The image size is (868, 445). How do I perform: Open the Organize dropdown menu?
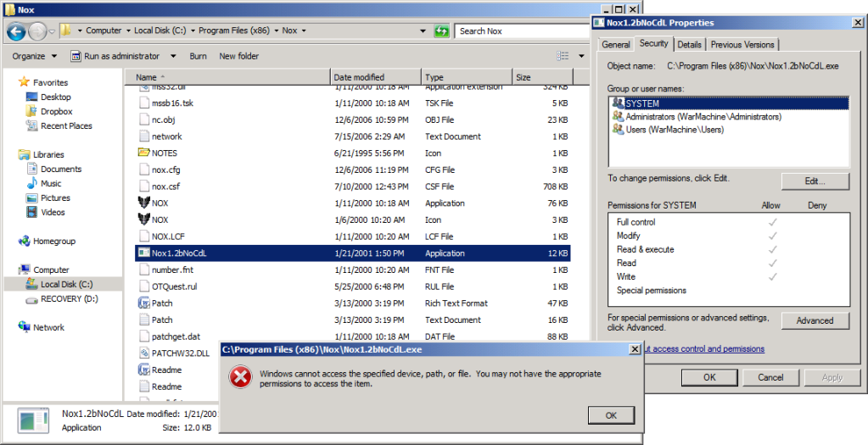[x=34, y=56]
